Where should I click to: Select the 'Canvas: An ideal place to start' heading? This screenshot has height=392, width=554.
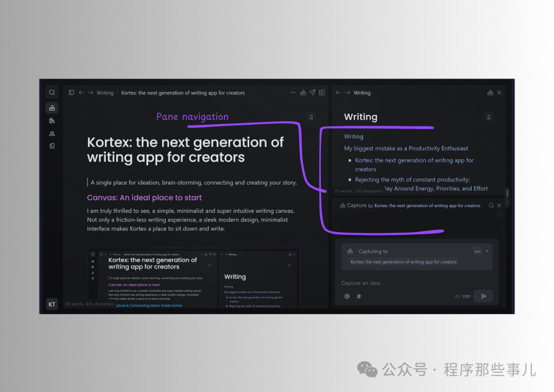pos(145,198)
